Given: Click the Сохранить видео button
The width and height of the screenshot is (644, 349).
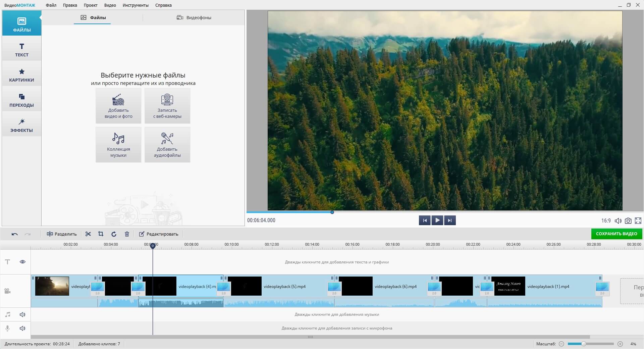Looking at the screenshot, I should pos(616,234).
